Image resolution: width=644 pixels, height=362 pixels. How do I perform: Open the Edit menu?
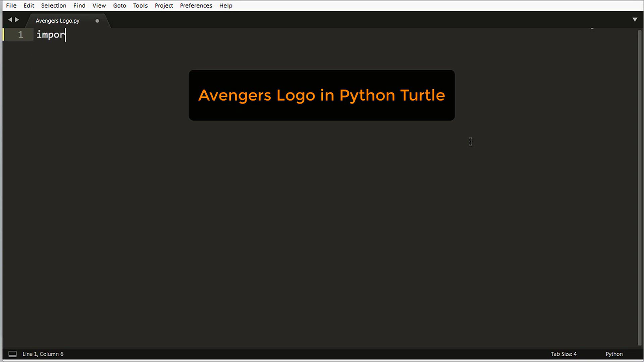pos(29,5)
